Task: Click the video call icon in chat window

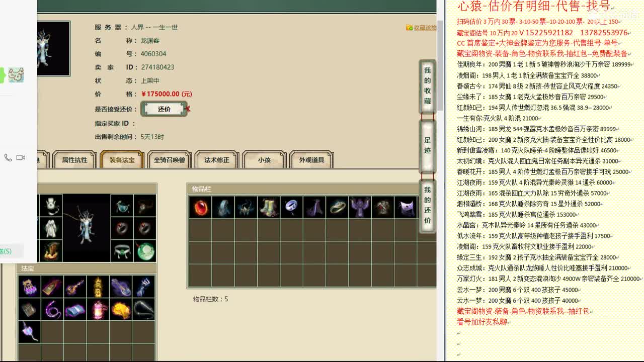Action: pyautogui.click(x=21, y=157)
